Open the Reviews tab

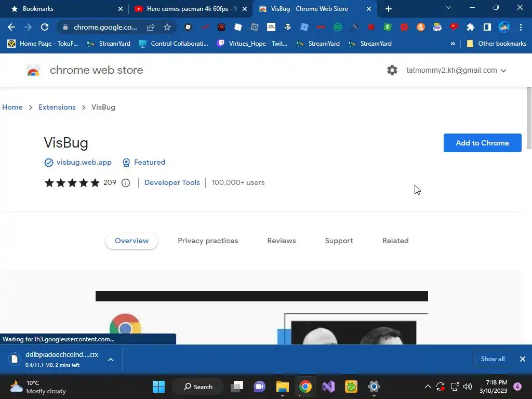coord(282,241)
